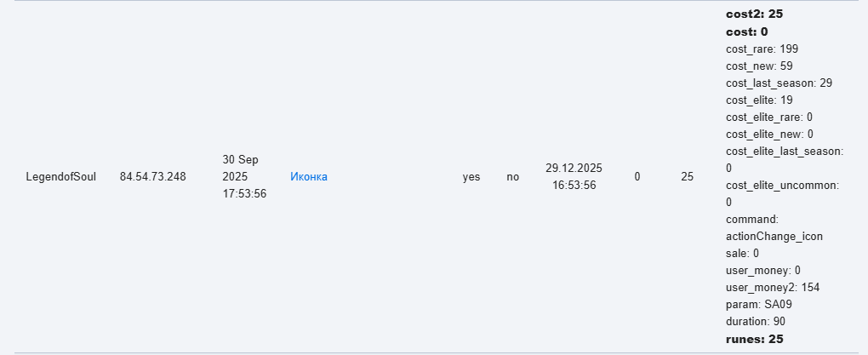The width and height of the screenshot is (868, 355).
Task: Click the cost_elite: 19 entry
Action: 760,100
